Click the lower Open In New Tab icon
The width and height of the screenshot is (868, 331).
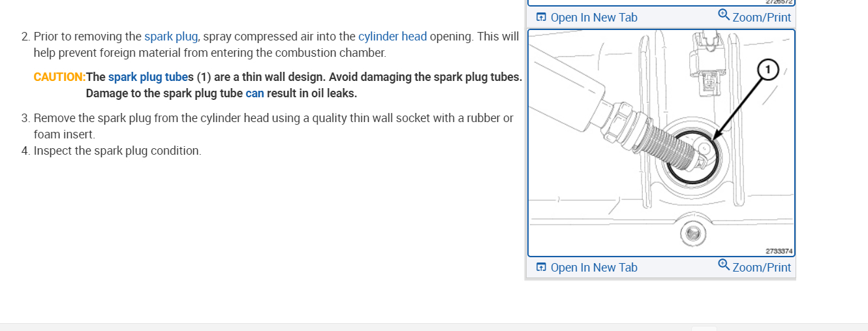point(541,268)
